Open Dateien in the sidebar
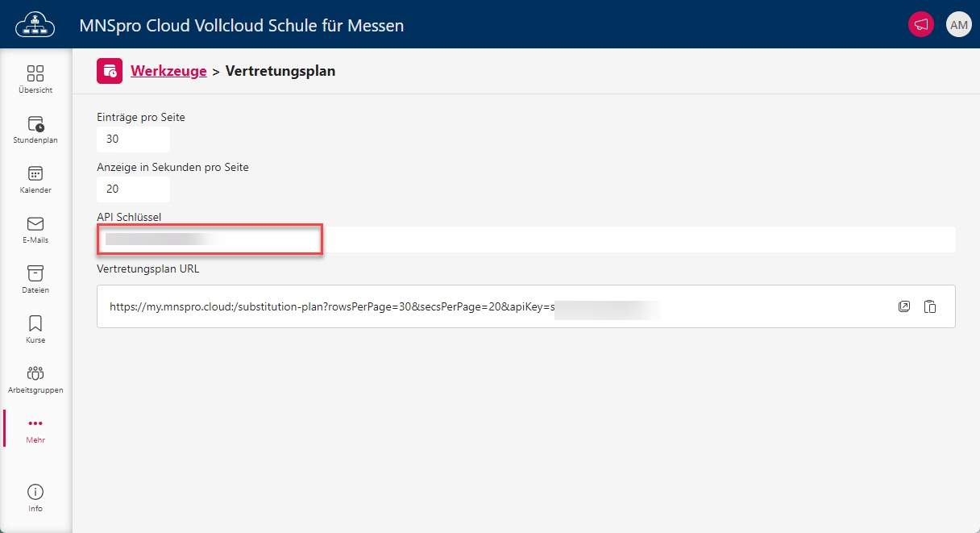This screenshot has width=980, height=533. click(35, 279)
